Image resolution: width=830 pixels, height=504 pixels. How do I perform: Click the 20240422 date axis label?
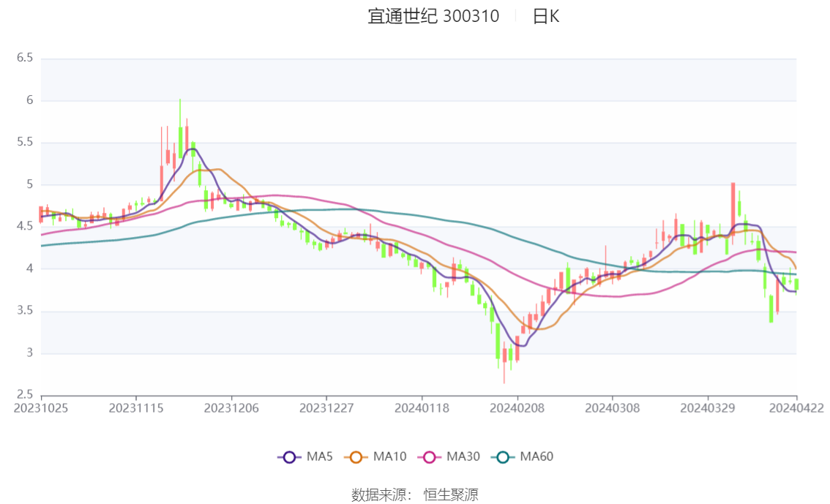tap(796, 409)
